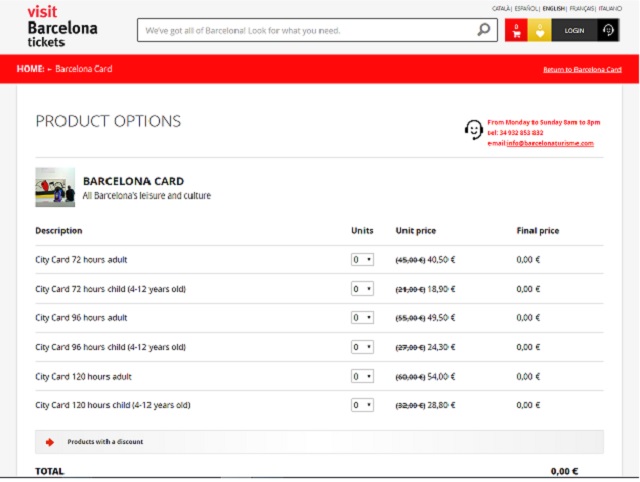Click the PRODUCT OPTIONS heading

(108, 121)
